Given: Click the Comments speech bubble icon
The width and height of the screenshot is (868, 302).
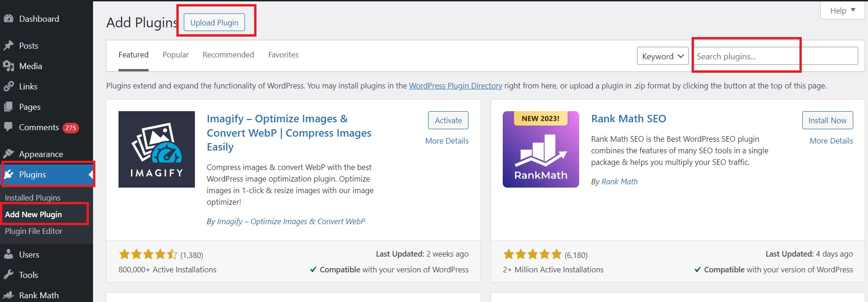Looking at the screenshot, I should tap(8, 127).
